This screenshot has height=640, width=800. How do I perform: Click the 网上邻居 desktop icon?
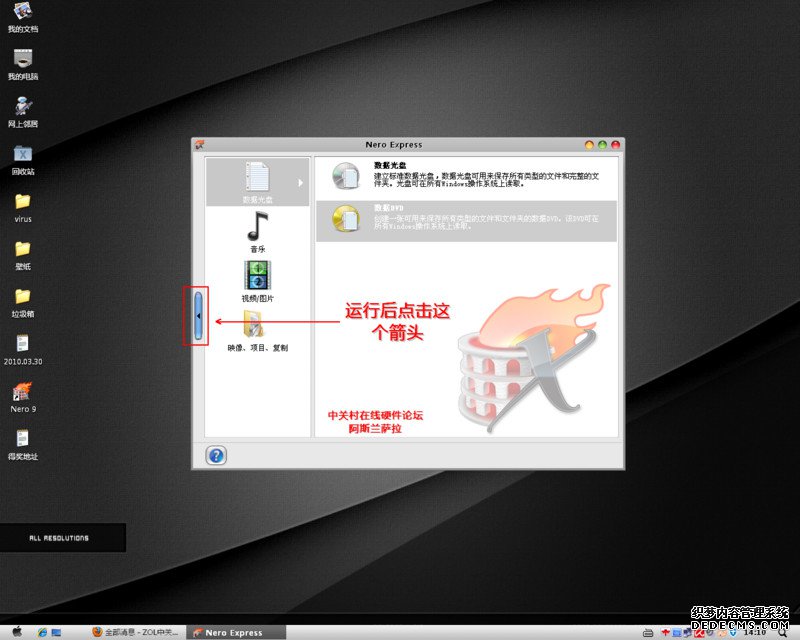point(22,112)
